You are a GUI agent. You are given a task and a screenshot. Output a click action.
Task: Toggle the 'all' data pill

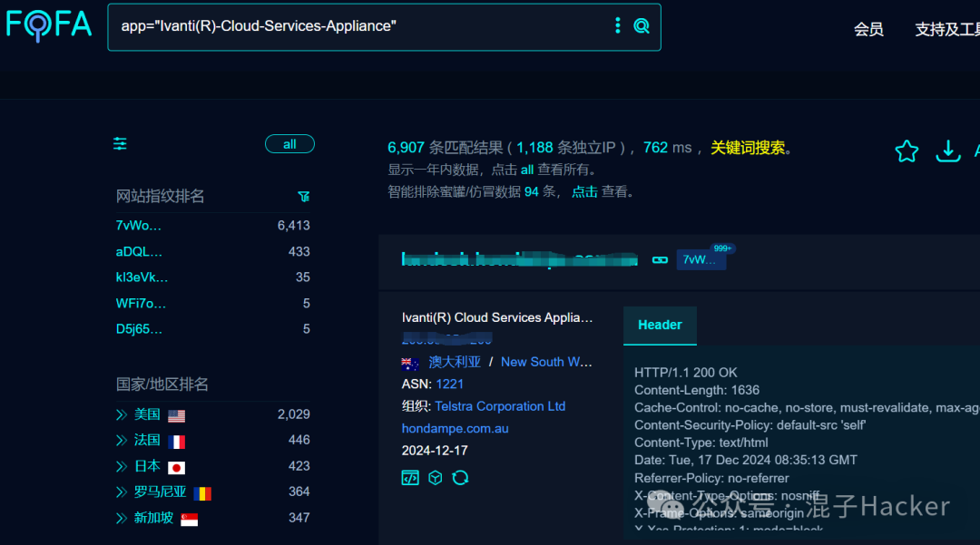289,144
